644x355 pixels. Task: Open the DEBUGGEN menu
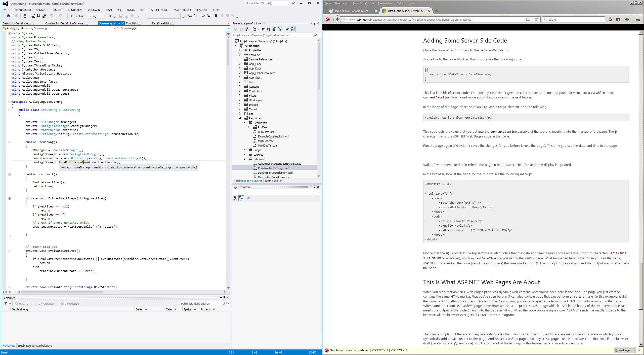point(93,10)
